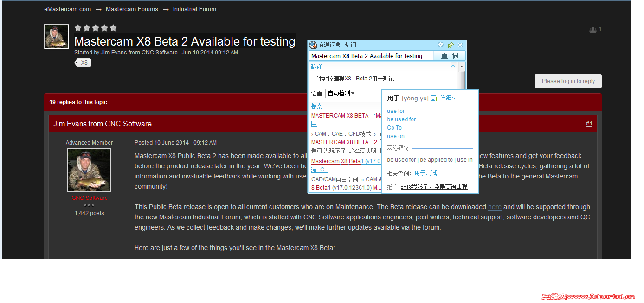The width and height of the screenshot is (644, 303).
Task: Open the 'here' download link
Action: pos(495,207)
